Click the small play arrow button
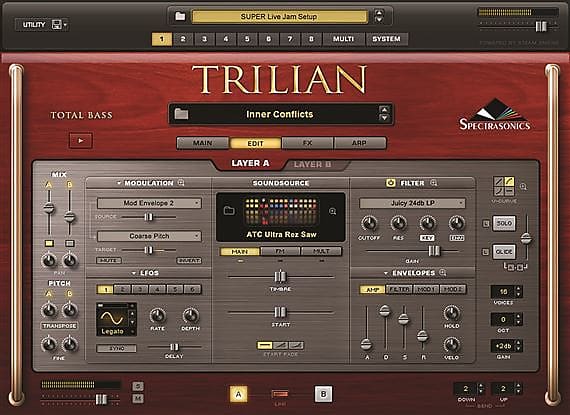This screenshot has height=415, width=570. 81,141
